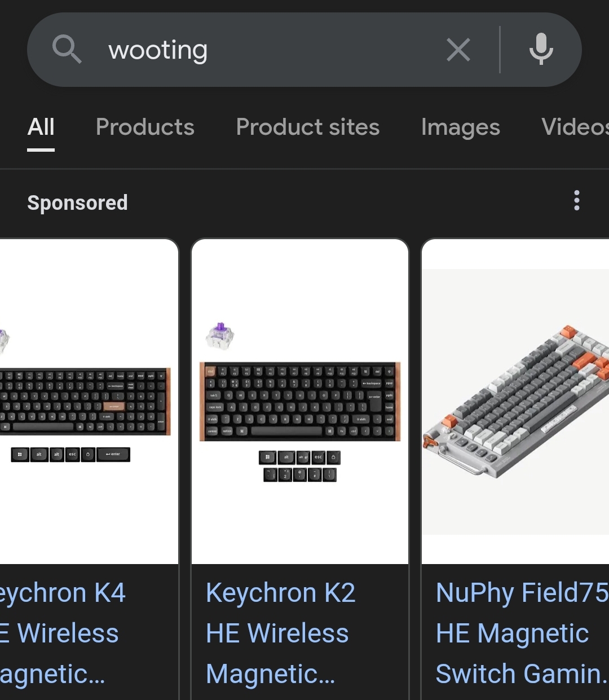Switch to the Videos tab
This screenshot has height=700, width=609.
(x=575, y=127)
